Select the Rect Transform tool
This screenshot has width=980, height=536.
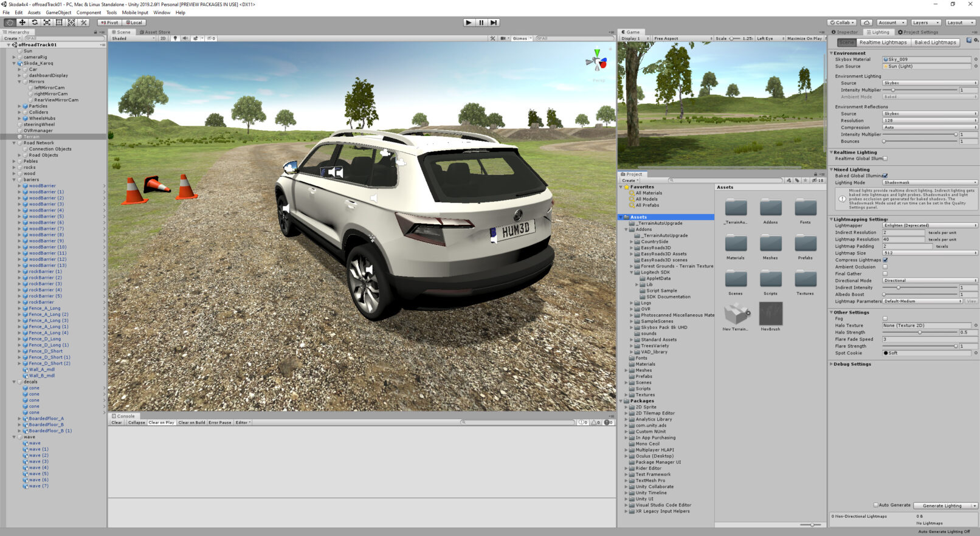59,22
